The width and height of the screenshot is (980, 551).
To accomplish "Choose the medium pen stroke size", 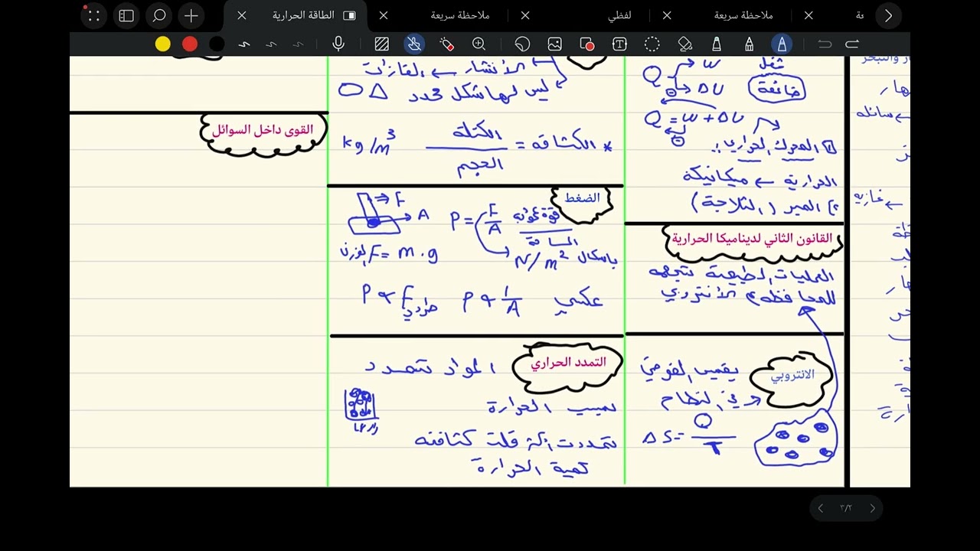I will coord(271,44).
